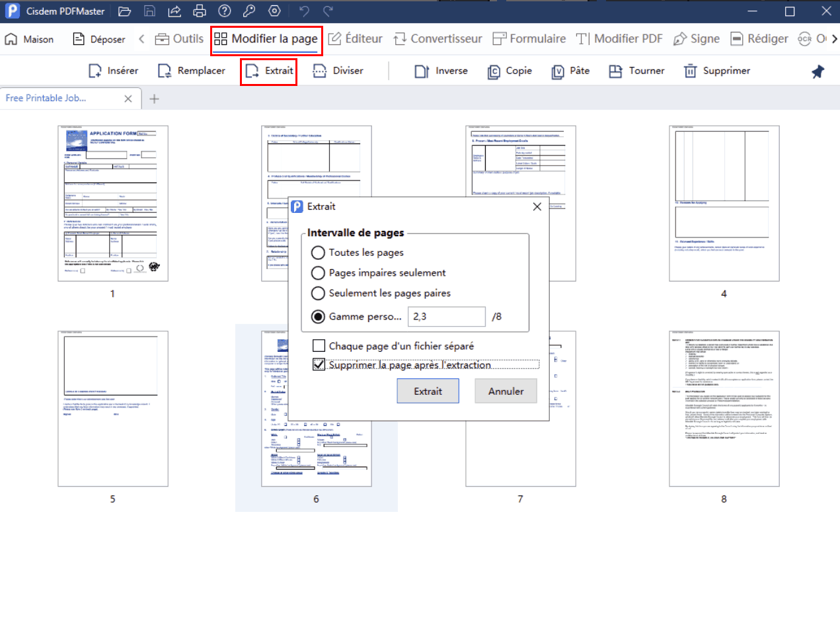Select page 4 thumbnail
This screenshot has height=619, width=840.
pos(724,203)
